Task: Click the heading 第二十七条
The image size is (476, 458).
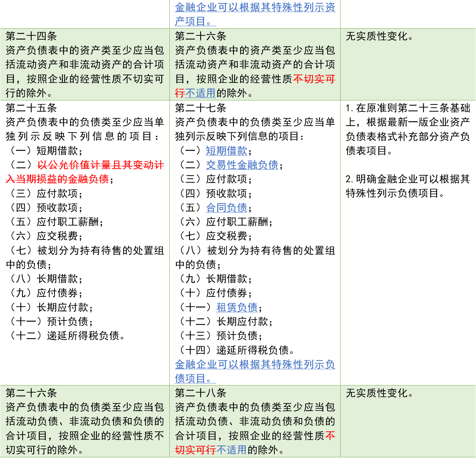Action: point(201,108)
